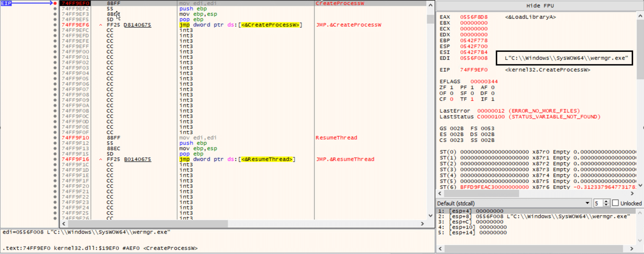Click the gray breakpoint dot beside 74FF9EF6
The width and height of the screenshot is (644, 254).
tap(55, 25)
